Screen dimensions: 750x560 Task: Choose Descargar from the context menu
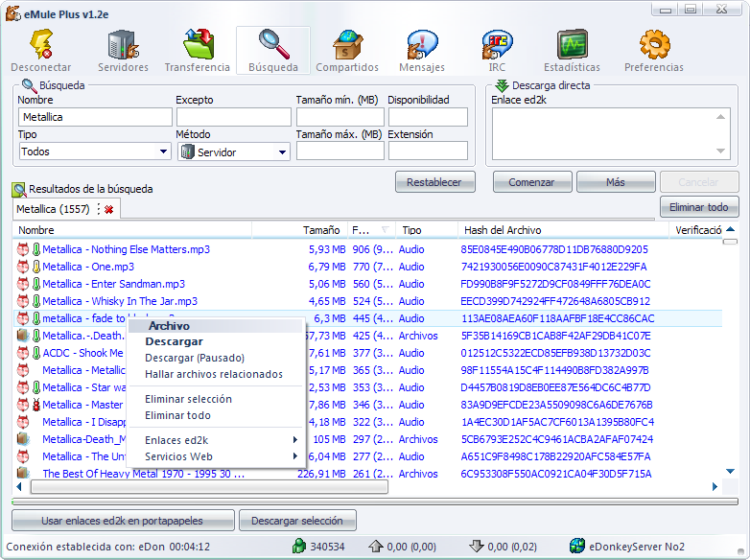point(174,341)
